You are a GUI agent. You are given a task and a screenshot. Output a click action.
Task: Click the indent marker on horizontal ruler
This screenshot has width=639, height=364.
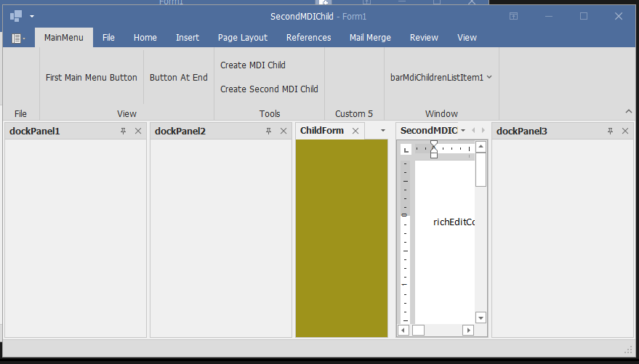(434, 149)
